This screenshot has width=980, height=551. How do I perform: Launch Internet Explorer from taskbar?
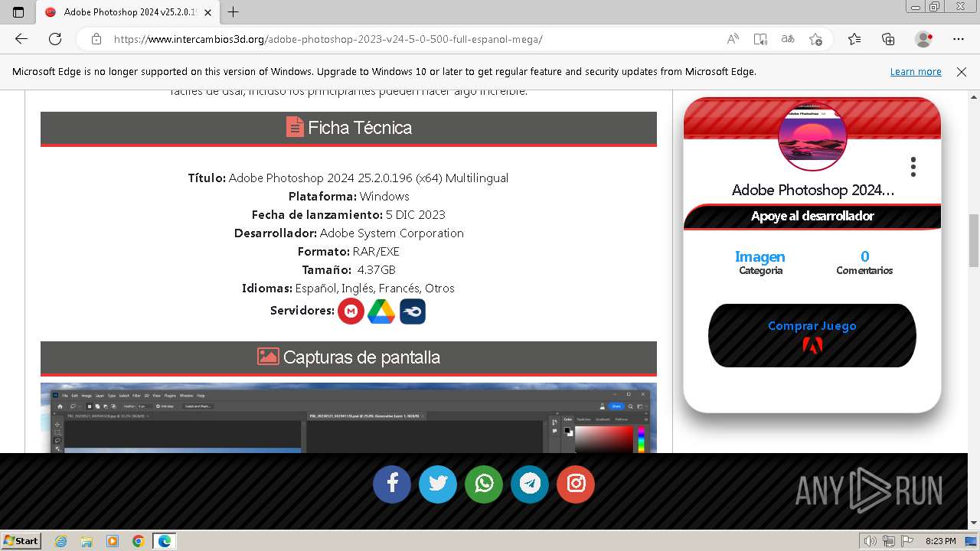[x=60, y=541]
